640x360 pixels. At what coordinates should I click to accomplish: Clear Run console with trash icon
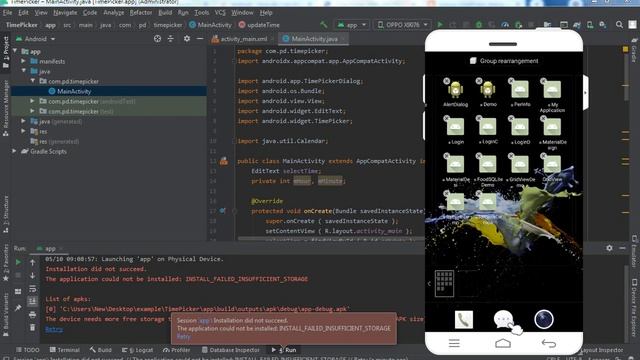pyautogui.click(x=33, y=327)
